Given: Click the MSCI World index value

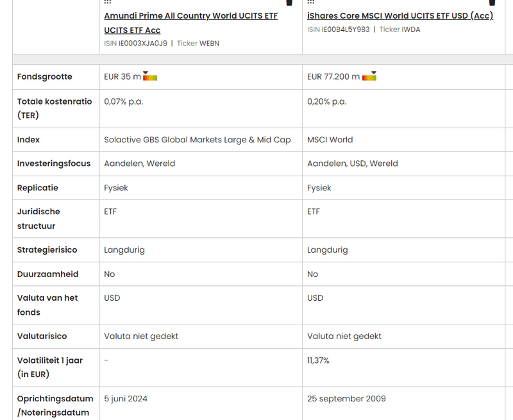Looking at the screenshot, I should pyautogui.click(x=330, y=140).
